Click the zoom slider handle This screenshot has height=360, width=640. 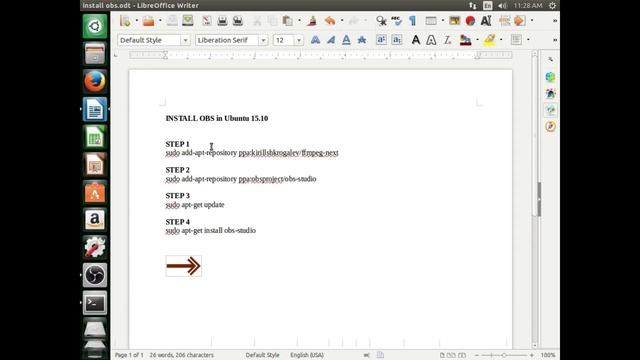coord(504,355)
